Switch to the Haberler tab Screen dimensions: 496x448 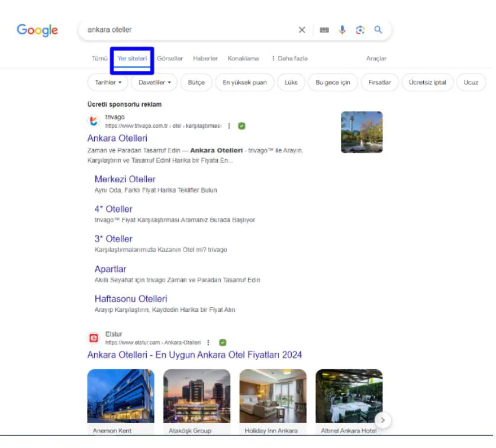(205, 59)
